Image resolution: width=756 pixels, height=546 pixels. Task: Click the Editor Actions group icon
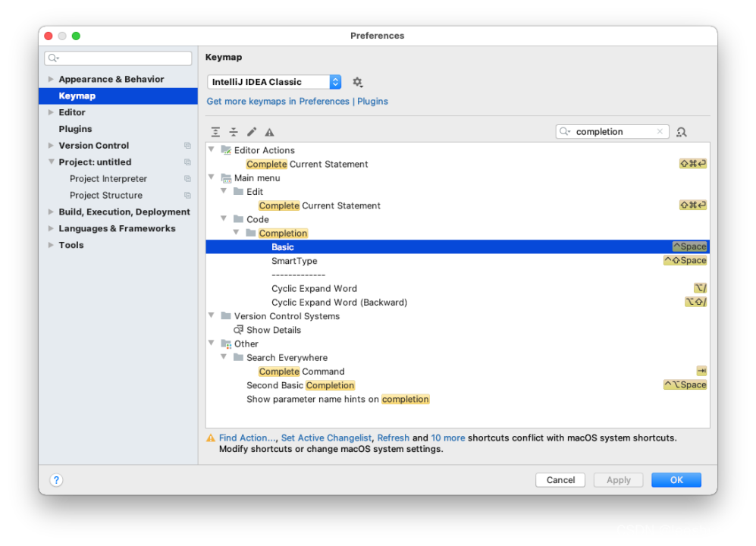[x=226, y=150]
